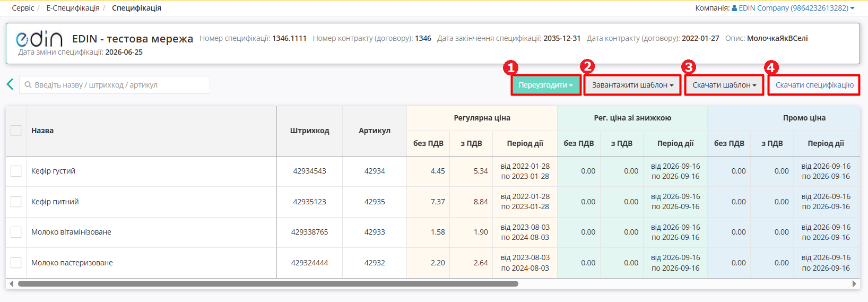868x302 pixels.
Task: Click the search magnifier icon
Action: click(28, 85)
